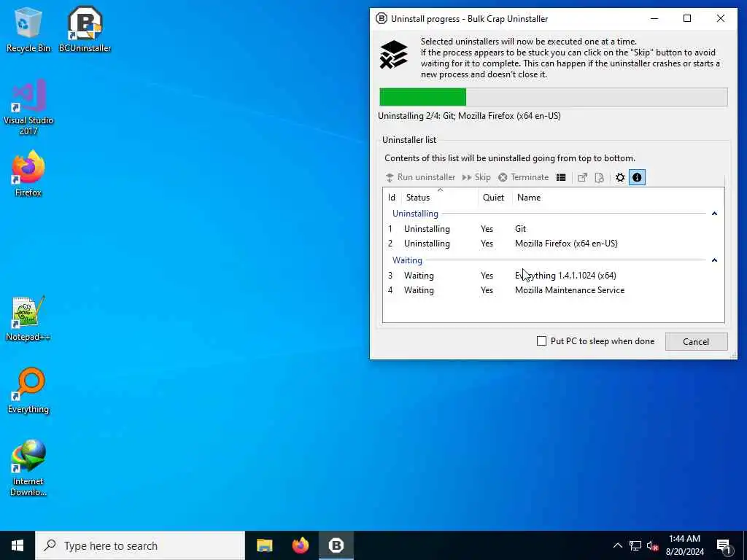Select the Mozilla Firefox (x64 en-US) row
The width and height of the screenshot is (747, 560).
coord(553,244)
